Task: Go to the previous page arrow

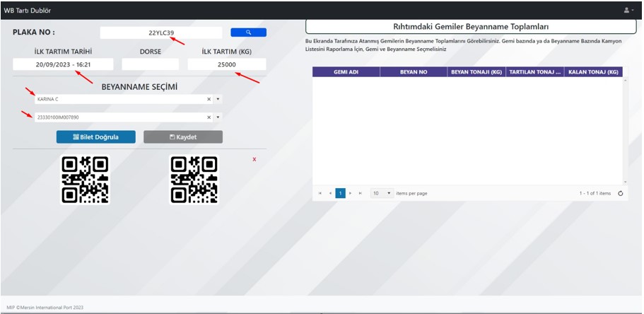Action: coord(330,193)
